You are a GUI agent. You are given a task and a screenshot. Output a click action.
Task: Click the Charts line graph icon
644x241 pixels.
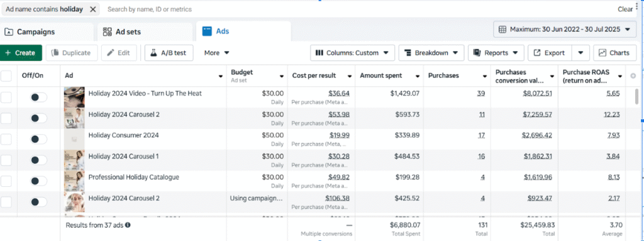602,53
